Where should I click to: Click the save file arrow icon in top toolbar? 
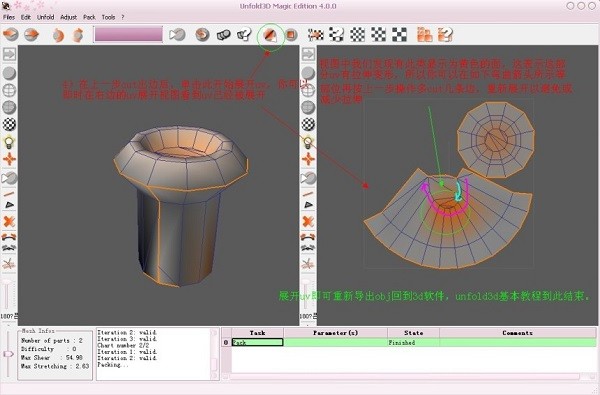point(32,35)
